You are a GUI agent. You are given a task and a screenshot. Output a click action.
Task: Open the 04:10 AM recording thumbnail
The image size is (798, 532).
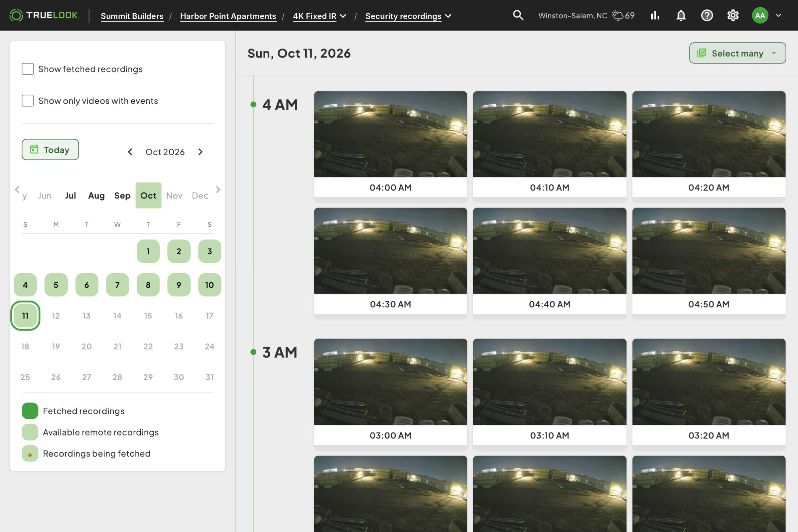tap(550, 134)
